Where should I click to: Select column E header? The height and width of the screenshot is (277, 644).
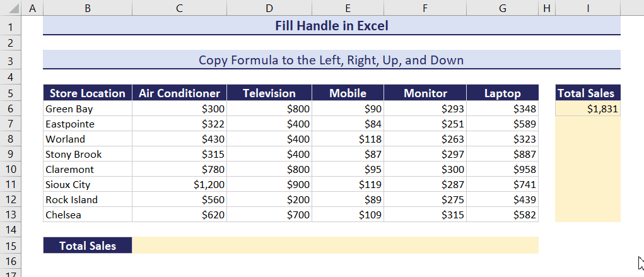coord(348,8)
